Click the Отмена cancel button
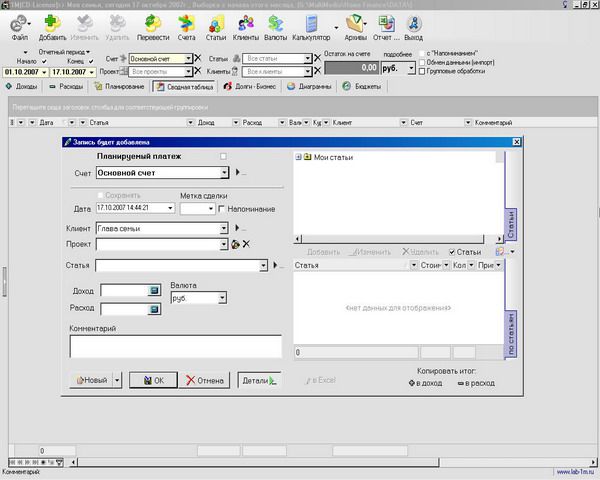The image size is (600, 480). point(206,381)
